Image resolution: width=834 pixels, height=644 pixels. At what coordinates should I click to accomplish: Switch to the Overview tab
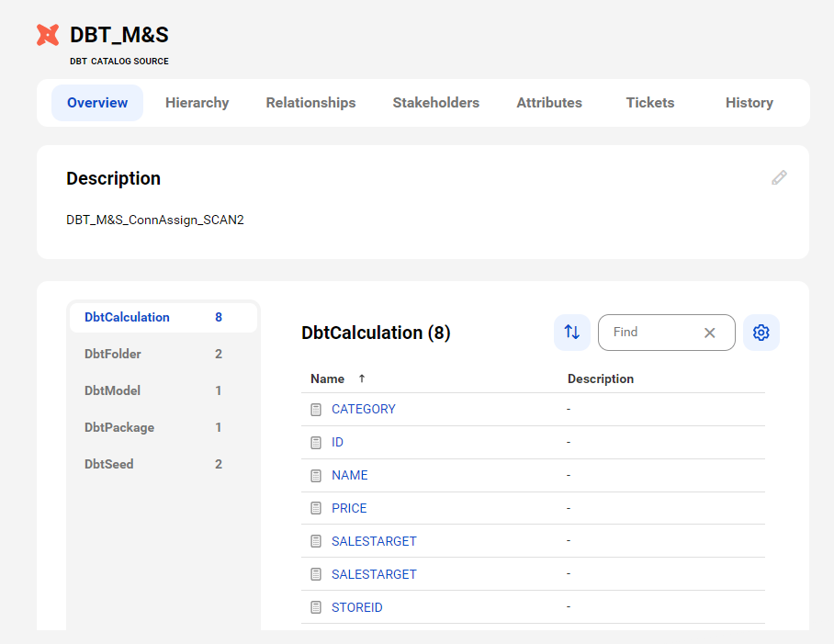(x=97, y=103)
